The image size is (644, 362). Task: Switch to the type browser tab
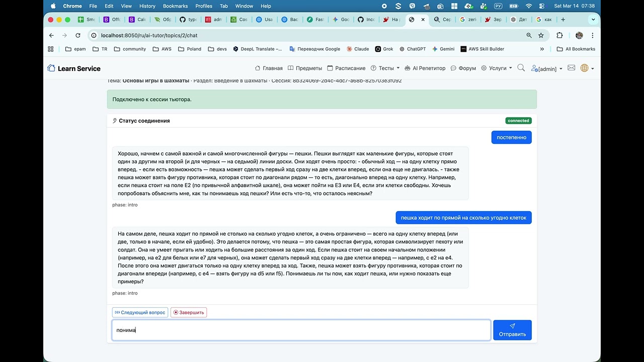click(x=188, y=20)
